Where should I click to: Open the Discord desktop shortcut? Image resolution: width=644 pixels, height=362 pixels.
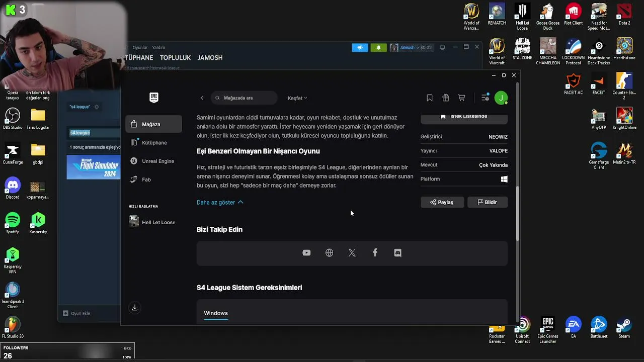(x=13, y=188)
